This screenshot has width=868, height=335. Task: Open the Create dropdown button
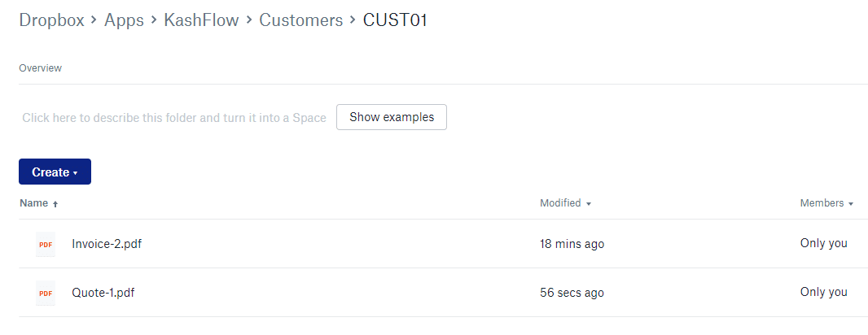click(55, 172)
